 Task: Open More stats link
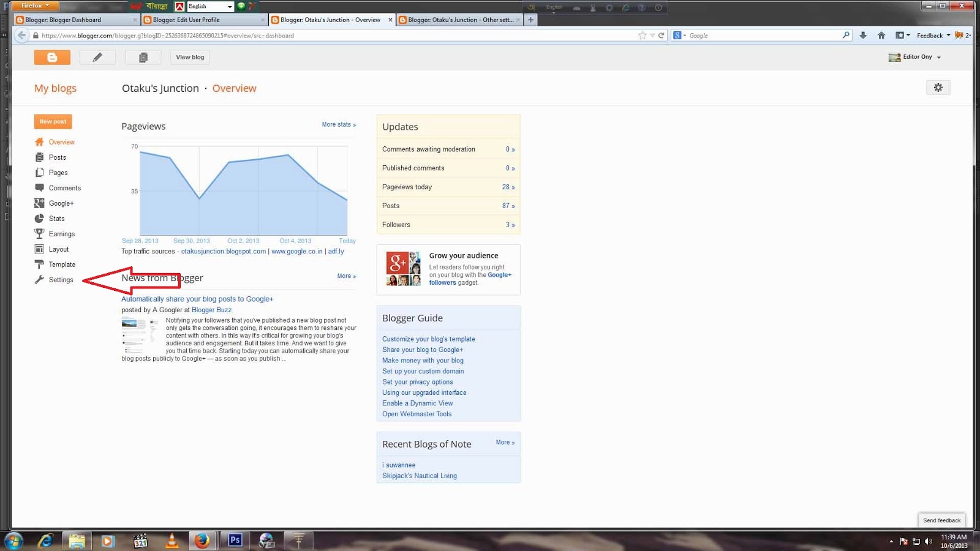(339, 124)
